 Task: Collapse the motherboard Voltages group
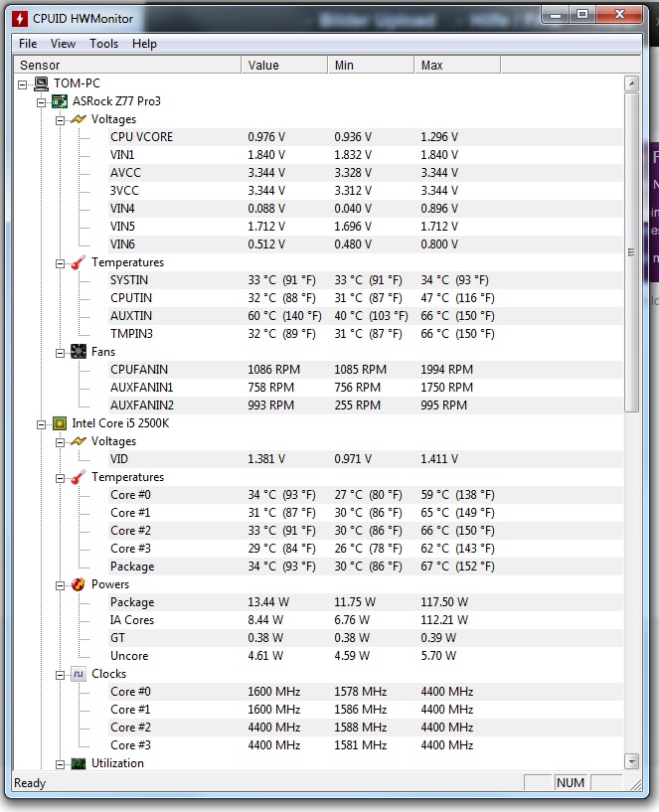coord(60,120)
